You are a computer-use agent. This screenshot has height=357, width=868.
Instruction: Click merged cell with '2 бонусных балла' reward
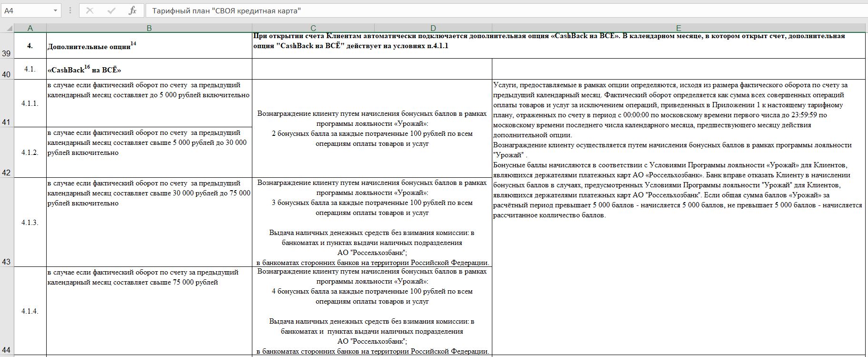(x=372, y=129)
